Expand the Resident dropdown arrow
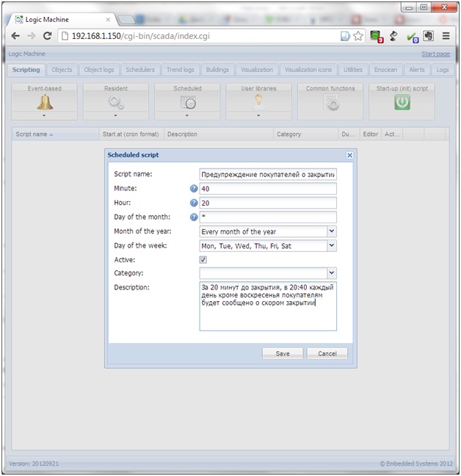461x476 pixels. click(x=115, y=115)
